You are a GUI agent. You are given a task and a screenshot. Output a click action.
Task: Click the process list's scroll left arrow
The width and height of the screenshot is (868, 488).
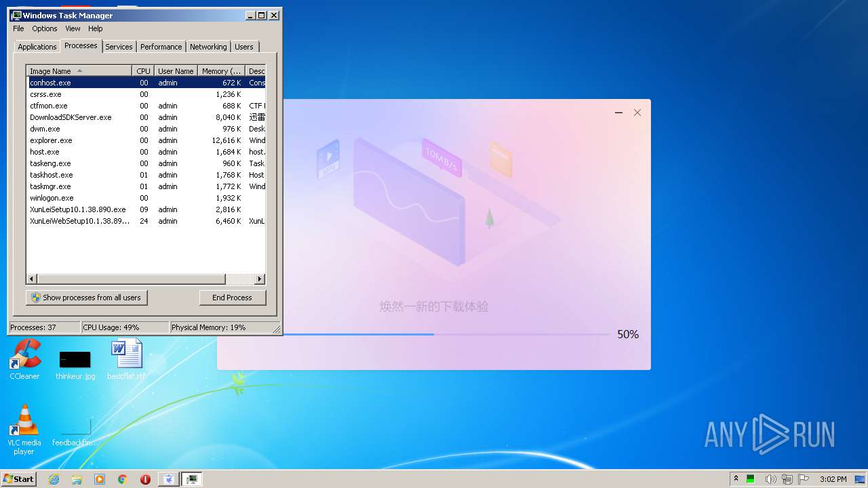32,279
